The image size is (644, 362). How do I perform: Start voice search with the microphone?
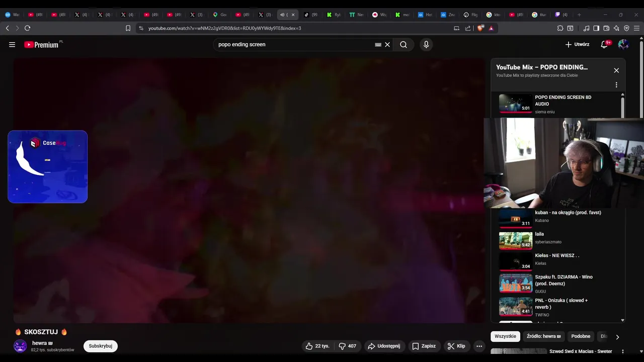(x=426, y=44)
